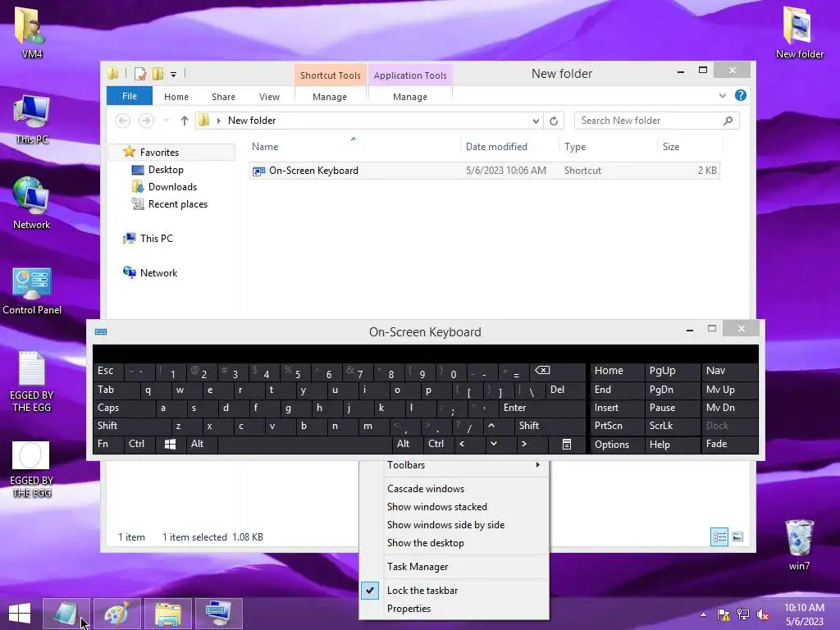The width and height of the screenshot is (840, 630).
Task: Click the Refresh icon in address bar
Action: point(554,121)
